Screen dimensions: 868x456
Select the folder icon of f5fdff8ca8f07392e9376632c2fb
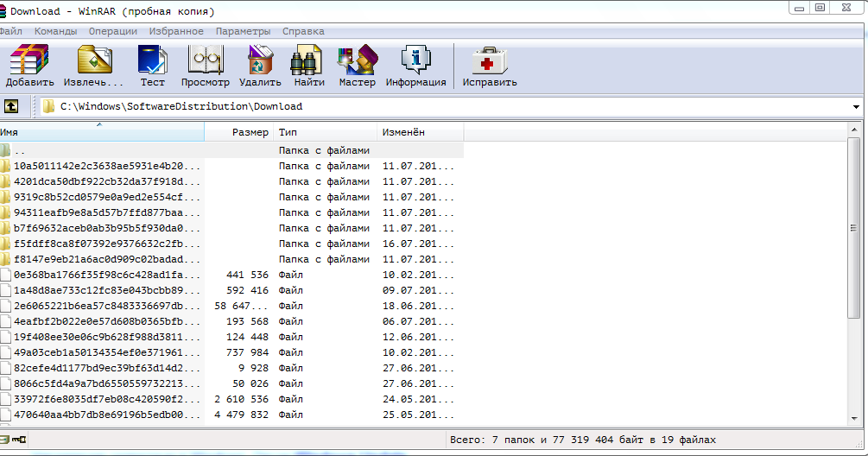[5, 244]
